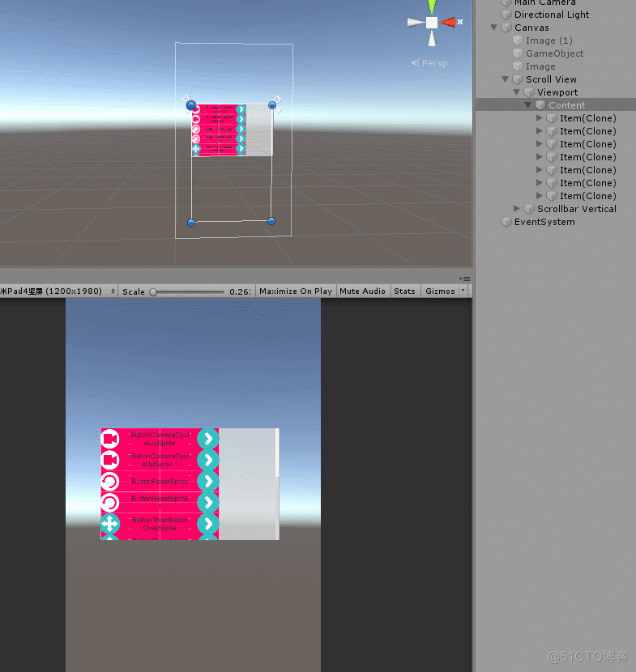Viewport: 636px width, 672px height.
Task: Click the green Y-axis cone on scene gizmo
Action: coord(432,6)
